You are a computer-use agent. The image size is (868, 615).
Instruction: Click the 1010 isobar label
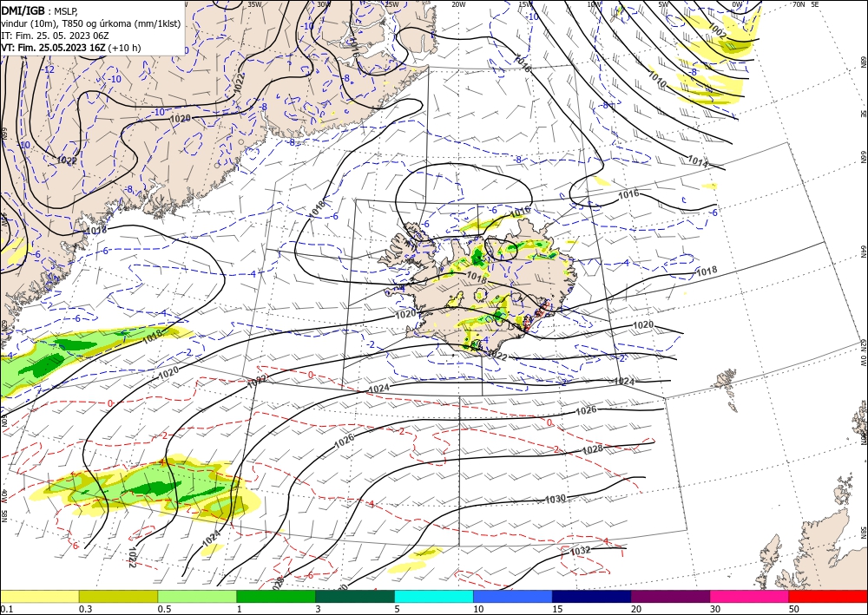(657, 80)
